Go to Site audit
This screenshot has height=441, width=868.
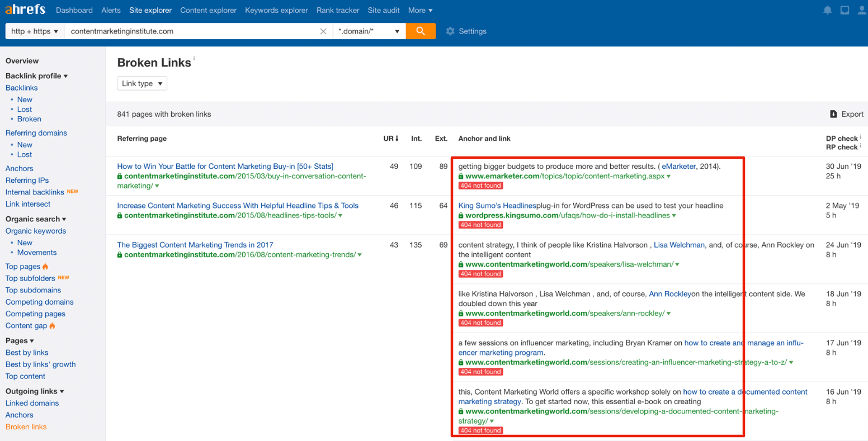384,10
